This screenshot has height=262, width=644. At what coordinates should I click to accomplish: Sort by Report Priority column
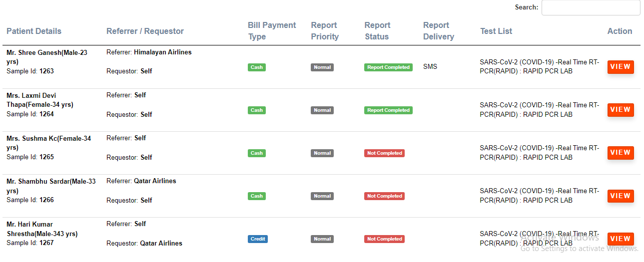tap(325, 31)
